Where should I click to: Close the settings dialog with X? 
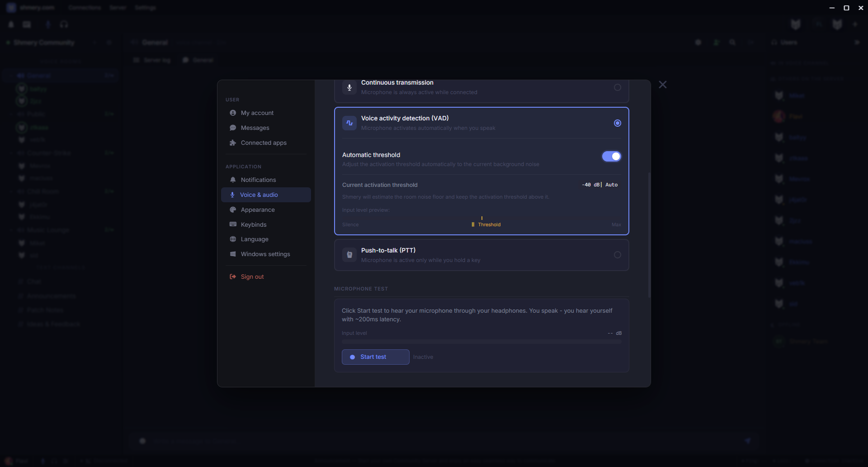(663, 85)
